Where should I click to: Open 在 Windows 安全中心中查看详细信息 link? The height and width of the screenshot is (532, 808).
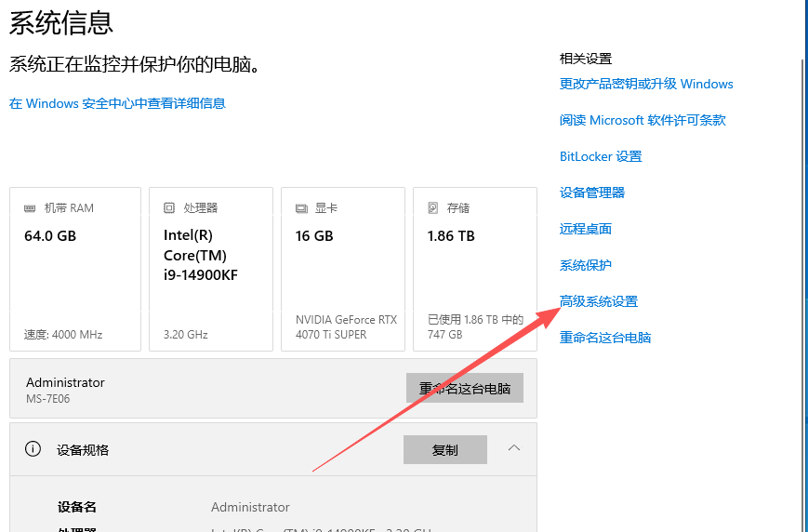coord(117,103)
